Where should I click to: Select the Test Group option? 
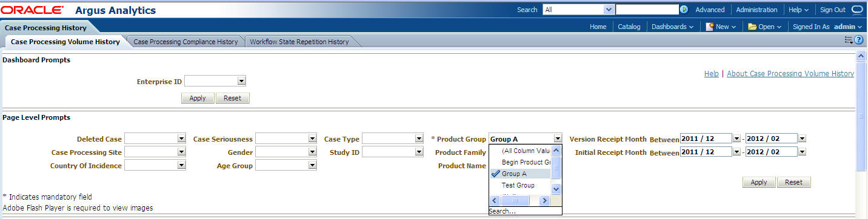pos(520,185)
